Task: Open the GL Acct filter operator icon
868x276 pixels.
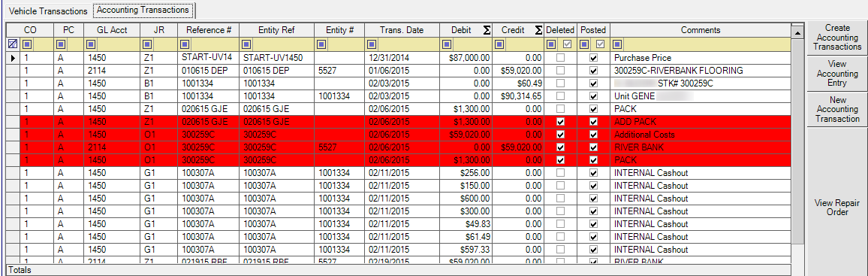Action: tap(92, 44)
